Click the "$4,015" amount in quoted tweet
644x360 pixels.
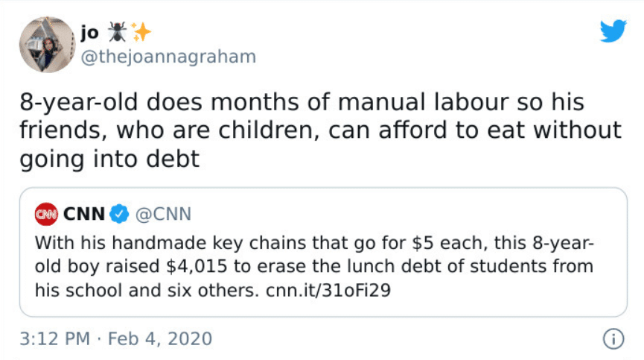197,266
